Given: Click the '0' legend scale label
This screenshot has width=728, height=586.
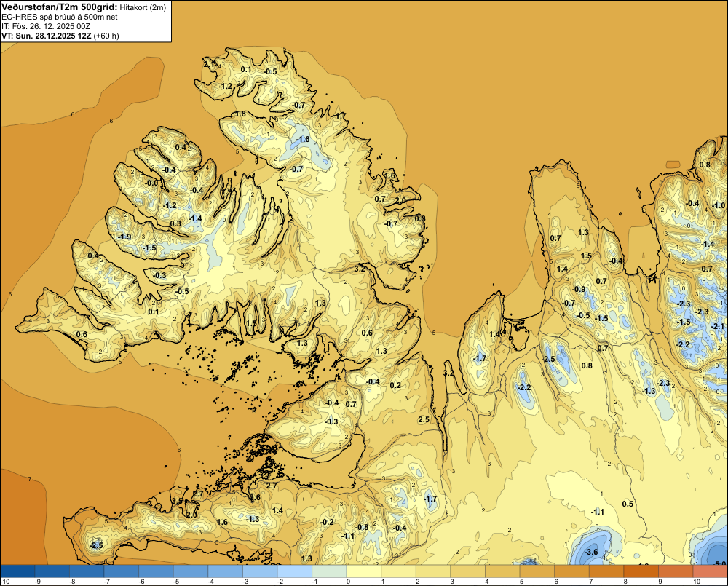Looking at the screenshot, I should (x=348, y=582).
